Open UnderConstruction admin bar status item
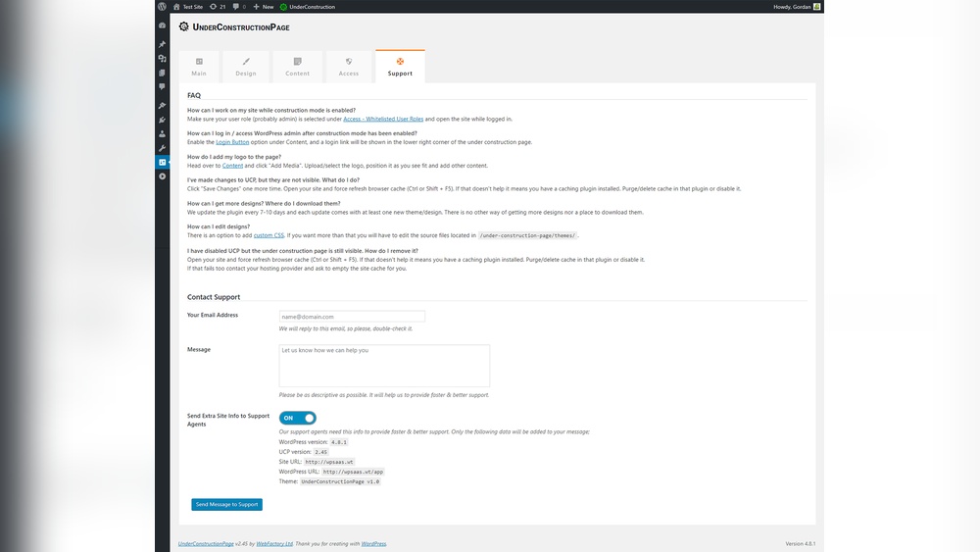The width and height of the screenshot is (980, 552). [308, 6]
